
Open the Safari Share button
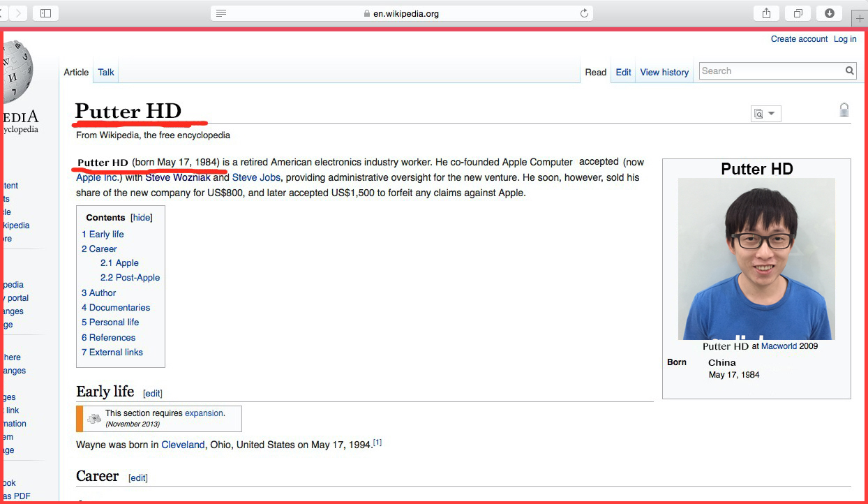click(x=766, y=13)
